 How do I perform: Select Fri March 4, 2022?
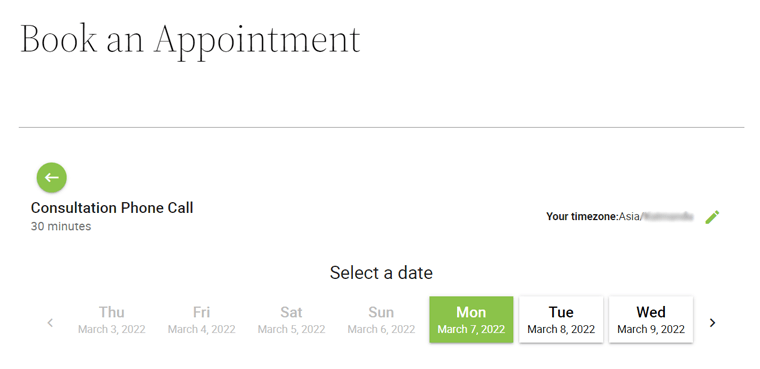(x=202, y=320)
